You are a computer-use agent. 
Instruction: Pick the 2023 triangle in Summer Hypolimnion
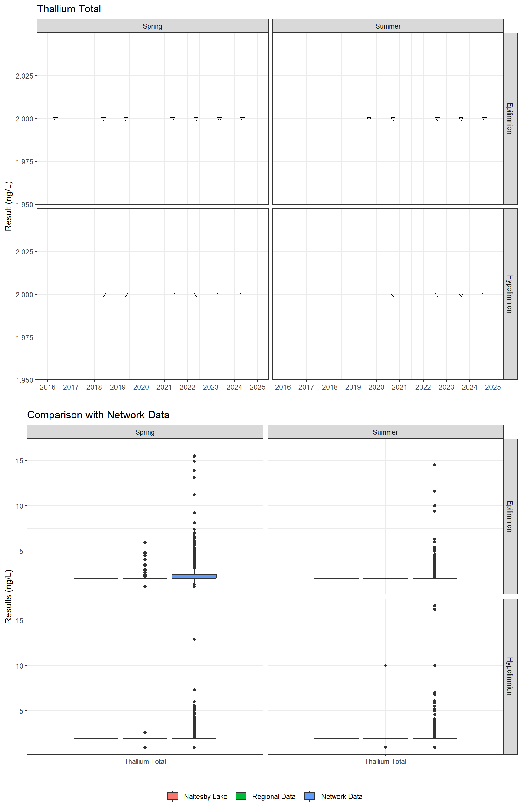click(461, 295)
